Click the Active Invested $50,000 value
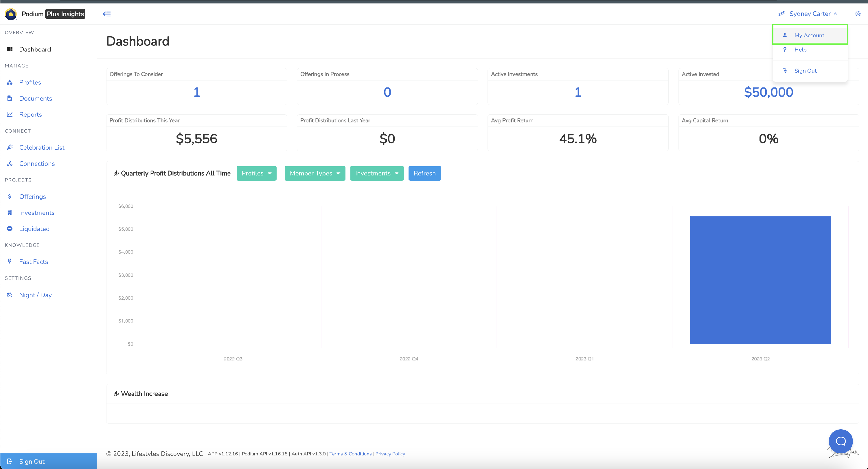The width and height of the screenshot is (868, 469). [768, 92]
